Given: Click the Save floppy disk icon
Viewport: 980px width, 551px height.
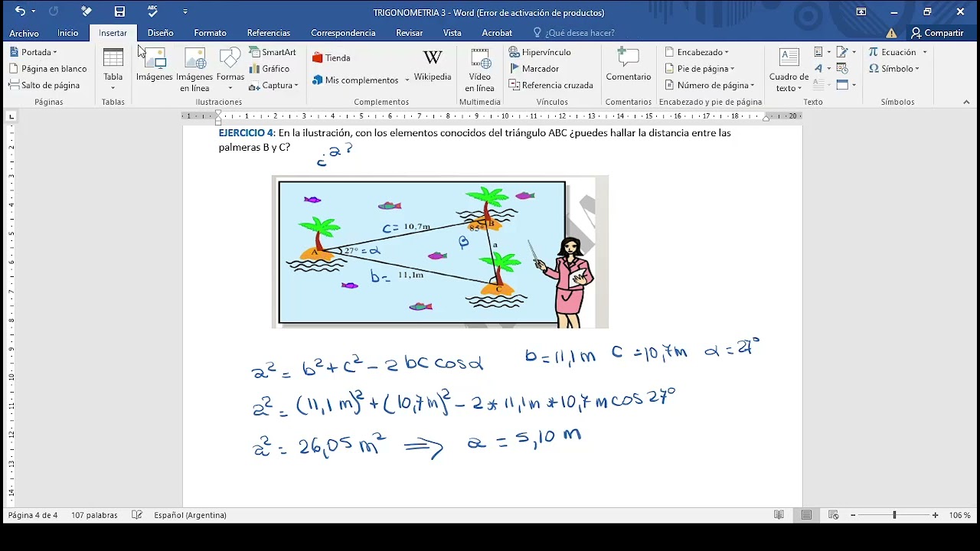Looking at the screenshot, I should point(119,11).
